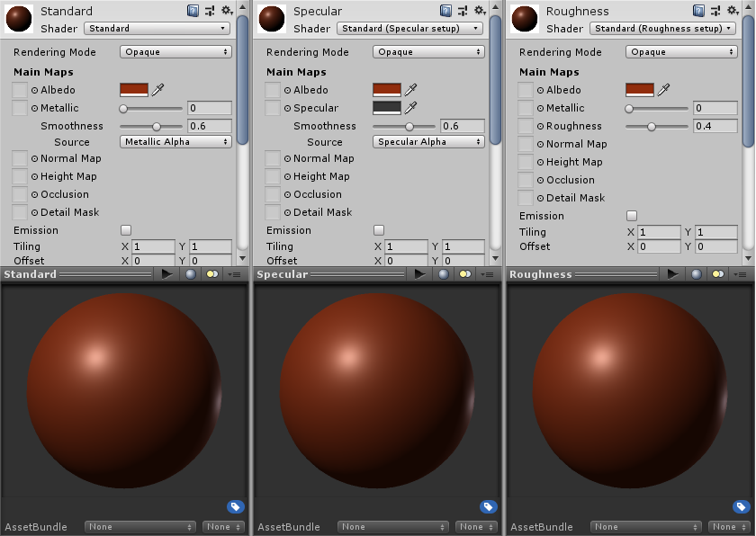Change the Smoothness Source dropdown from Metallic Alpha
The height and width of the screenshot is (536, 756).
point(175,141)
